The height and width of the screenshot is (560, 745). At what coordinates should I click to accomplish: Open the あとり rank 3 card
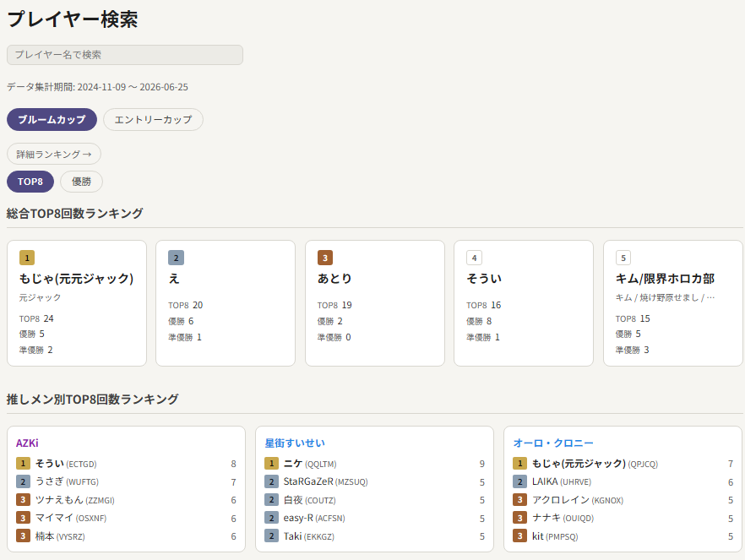click(x=375, y=303)
